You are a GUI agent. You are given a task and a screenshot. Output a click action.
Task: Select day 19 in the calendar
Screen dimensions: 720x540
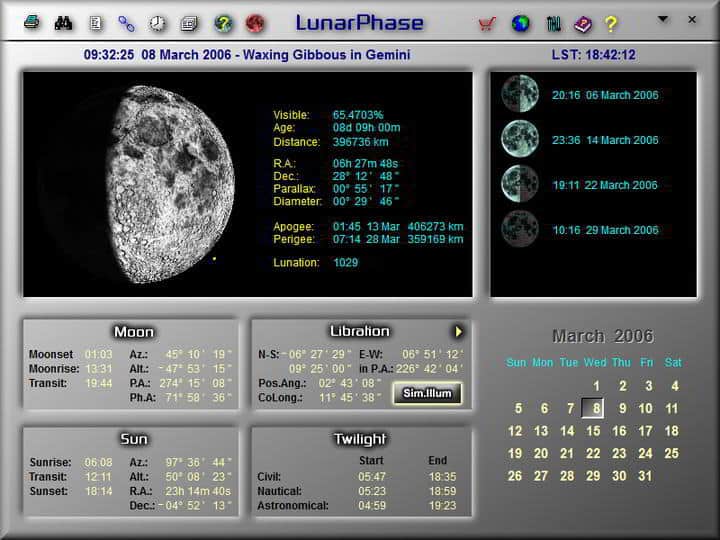(515, 453)
